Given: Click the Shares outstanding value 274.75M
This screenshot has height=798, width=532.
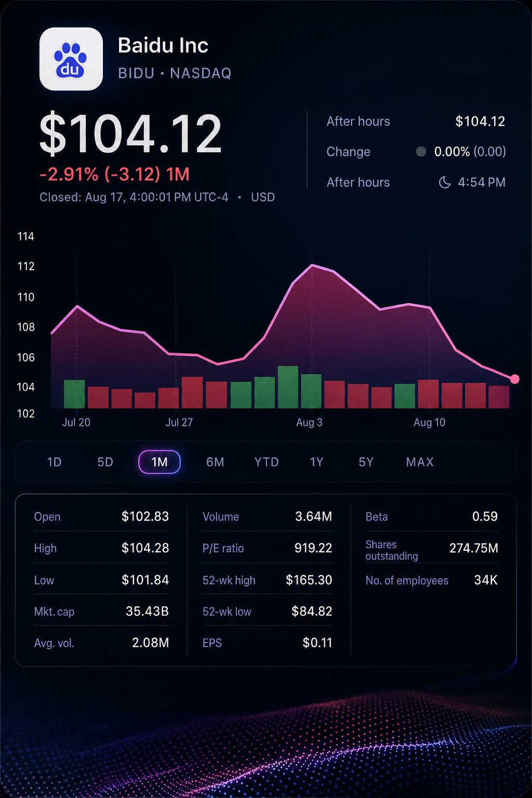Looking at the screenshot, I should pyautogui.click(x=473, y=548).
